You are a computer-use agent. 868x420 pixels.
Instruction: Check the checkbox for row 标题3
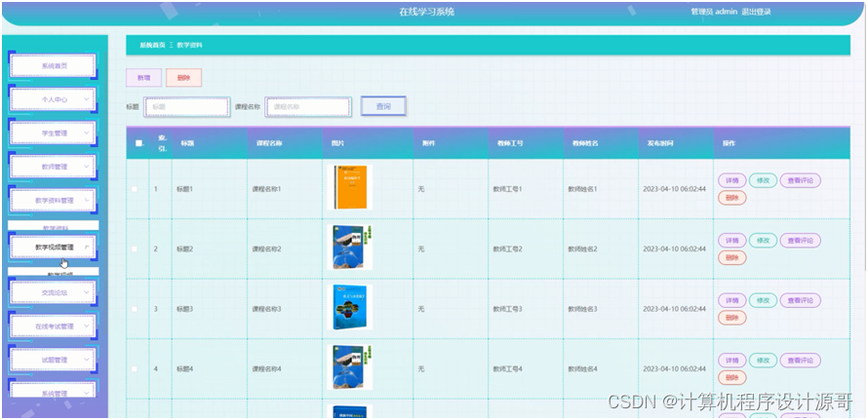(134, 309)
